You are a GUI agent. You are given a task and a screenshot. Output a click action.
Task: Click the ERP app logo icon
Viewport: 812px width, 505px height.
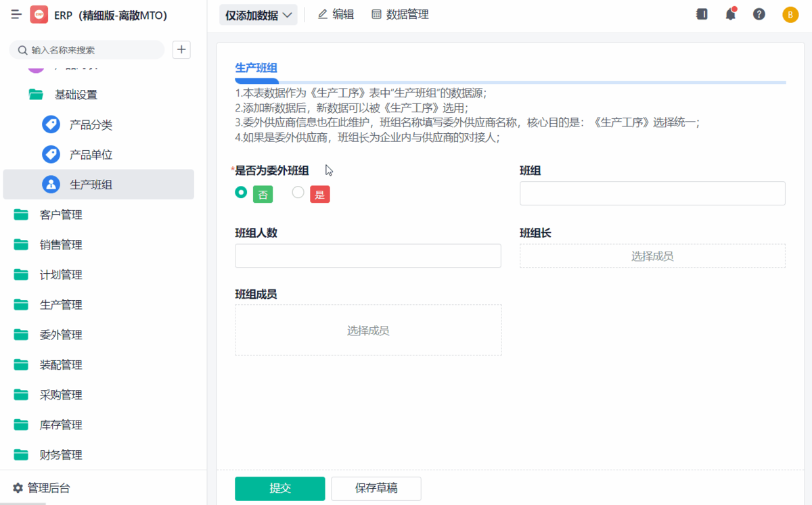[x=39, y=15]
